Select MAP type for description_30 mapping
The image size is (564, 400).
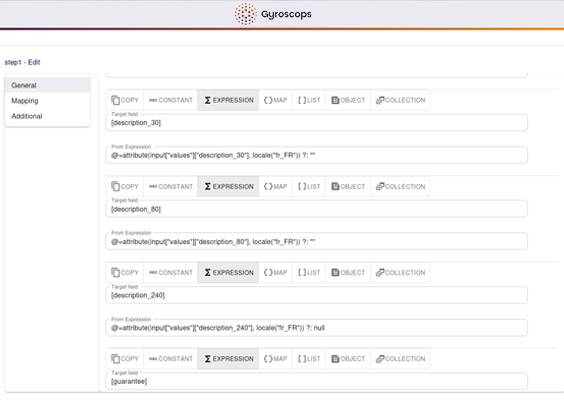(x=276, y=100)
